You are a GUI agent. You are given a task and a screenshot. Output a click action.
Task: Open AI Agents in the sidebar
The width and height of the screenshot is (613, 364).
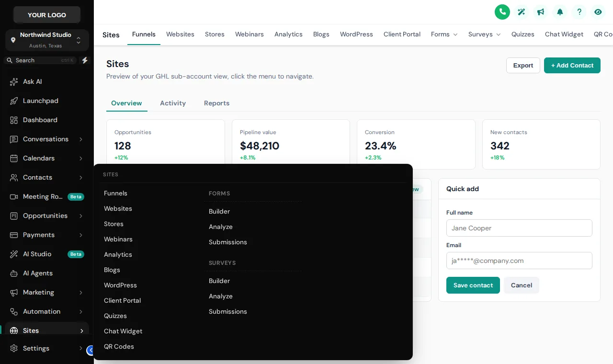tap(47, 273)
